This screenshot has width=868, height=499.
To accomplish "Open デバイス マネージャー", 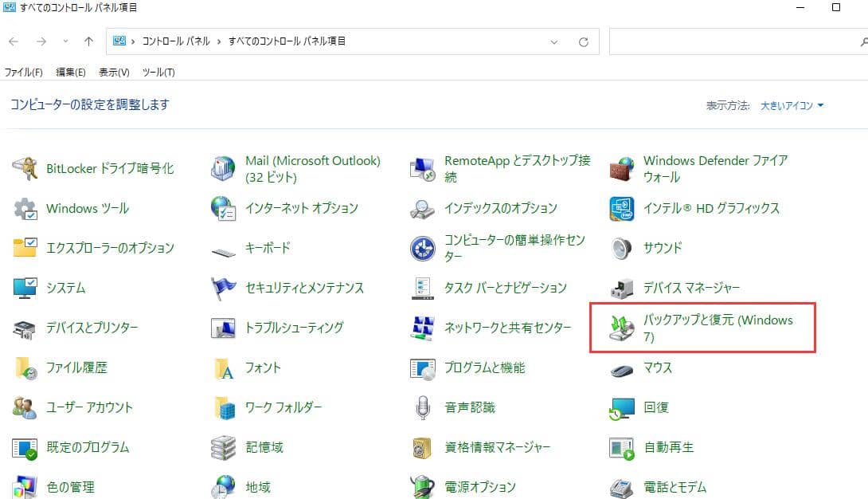I will (693, 288).
